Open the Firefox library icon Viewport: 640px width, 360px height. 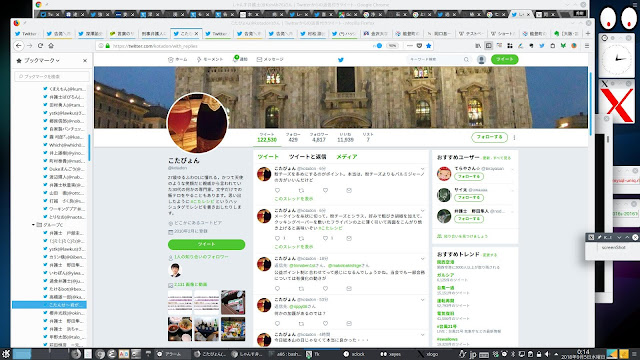[478, 46]
